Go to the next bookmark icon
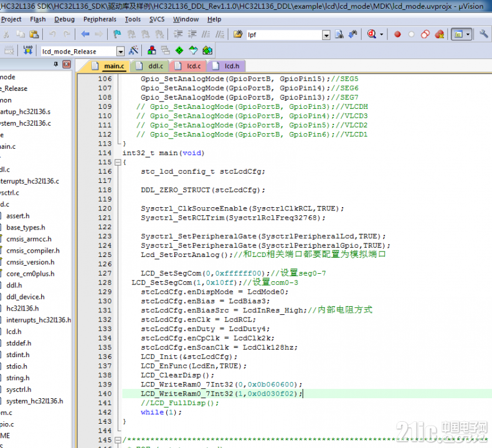Image resolution: width=492 pixels, height=448 pixels. click(x=145, y=34)
